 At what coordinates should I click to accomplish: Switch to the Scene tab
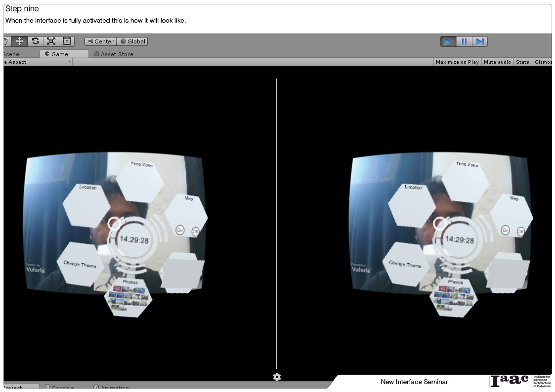point(11,54)
